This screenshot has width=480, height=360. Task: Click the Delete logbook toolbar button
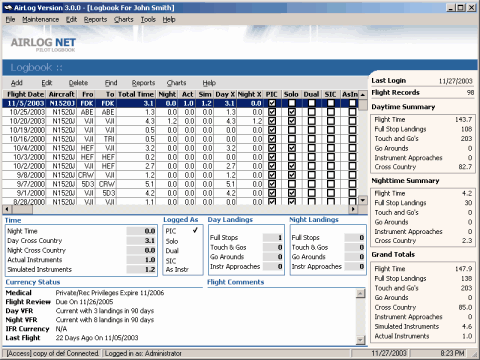(x=78, y=83)
